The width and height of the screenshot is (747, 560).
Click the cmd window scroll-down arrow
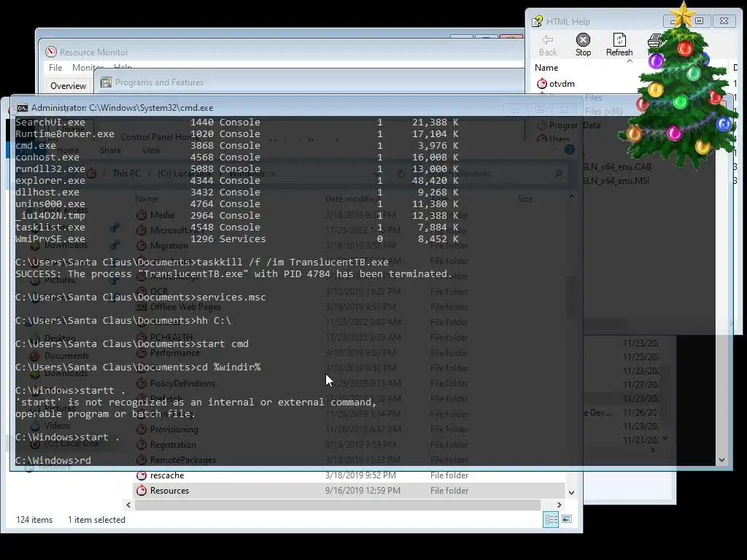[x=721, y=460]
